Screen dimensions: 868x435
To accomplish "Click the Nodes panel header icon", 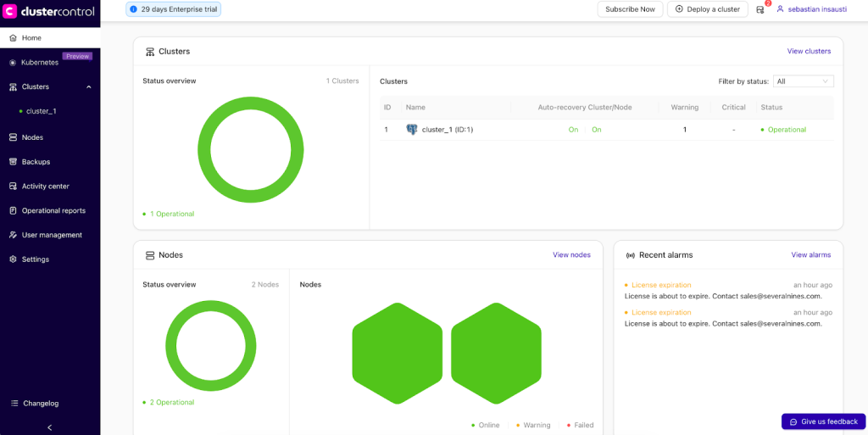I will tap(149, 255).
